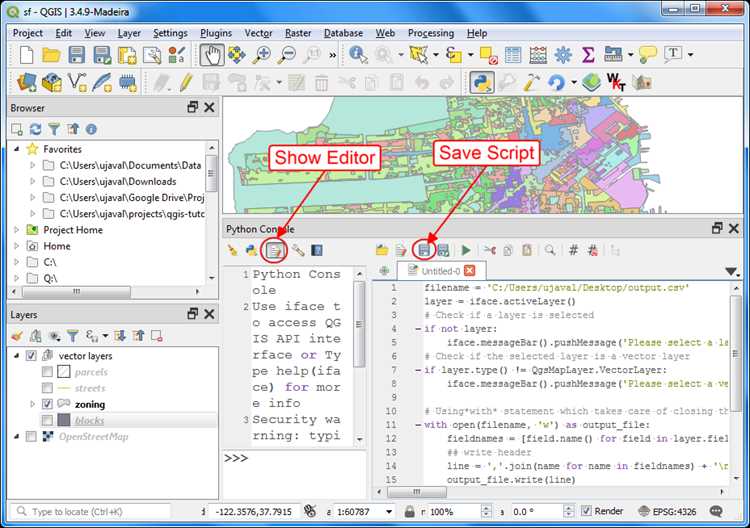This screenshot has width=750, height=528.
Task: Enable the streets layer checkbox
Action: tap(47, 388)
